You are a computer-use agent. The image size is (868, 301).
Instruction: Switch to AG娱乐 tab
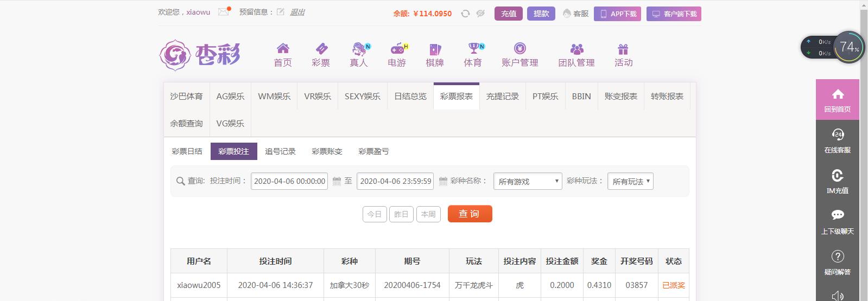(230, 97)
